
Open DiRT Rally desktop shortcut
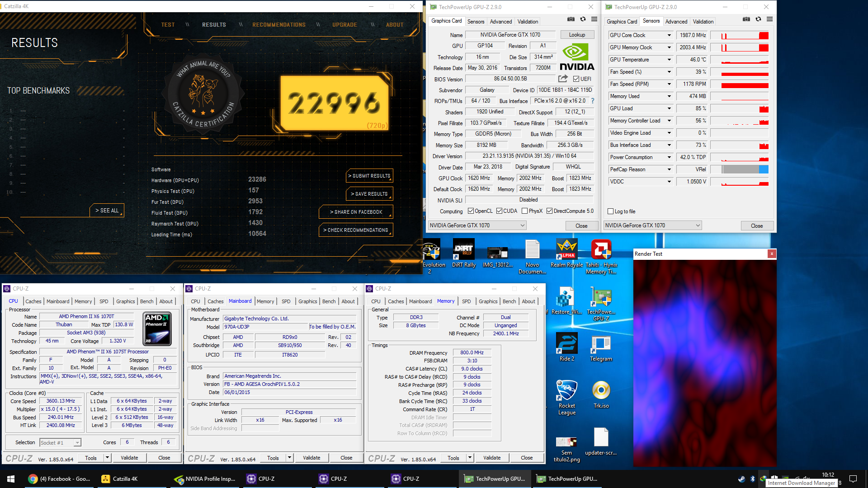pos(464,253)
